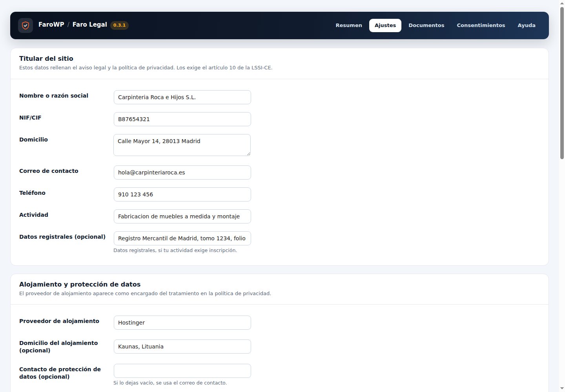Click the Actividad input field
565x392 pixels.
pos(182,216)
